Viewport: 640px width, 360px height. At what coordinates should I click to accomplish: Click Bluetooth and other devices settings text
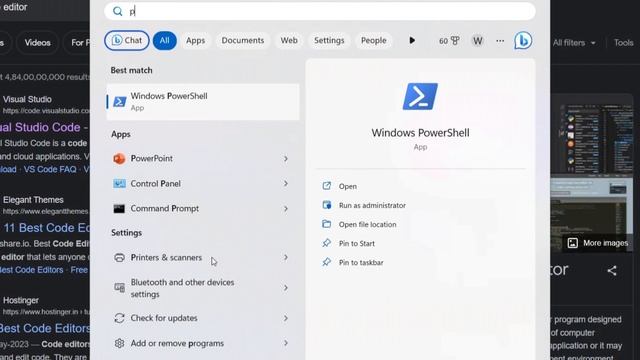pos(182,288)
